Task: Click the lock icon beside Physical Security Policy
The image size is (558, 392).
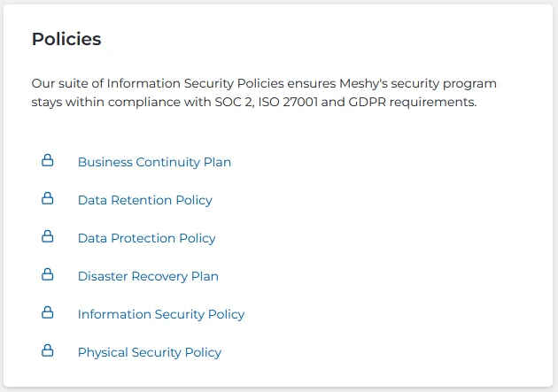Action: point(48,351)
